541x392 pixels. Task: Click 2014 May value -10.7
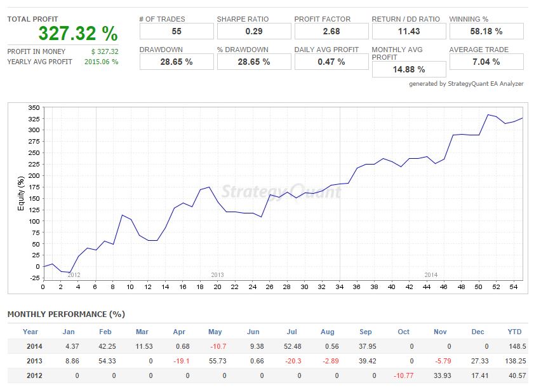tap(218, 346)
